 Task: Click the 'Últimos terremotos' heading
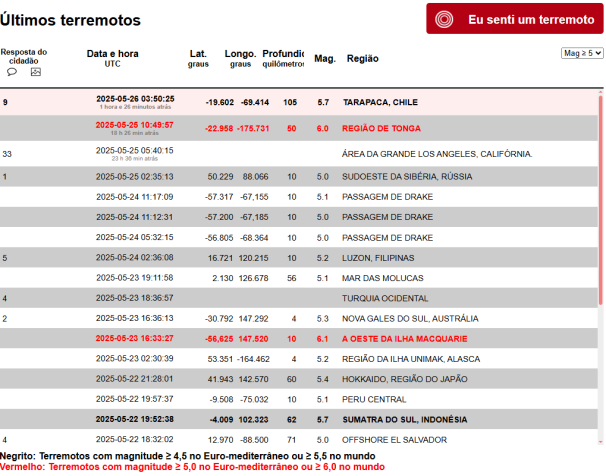70,20
